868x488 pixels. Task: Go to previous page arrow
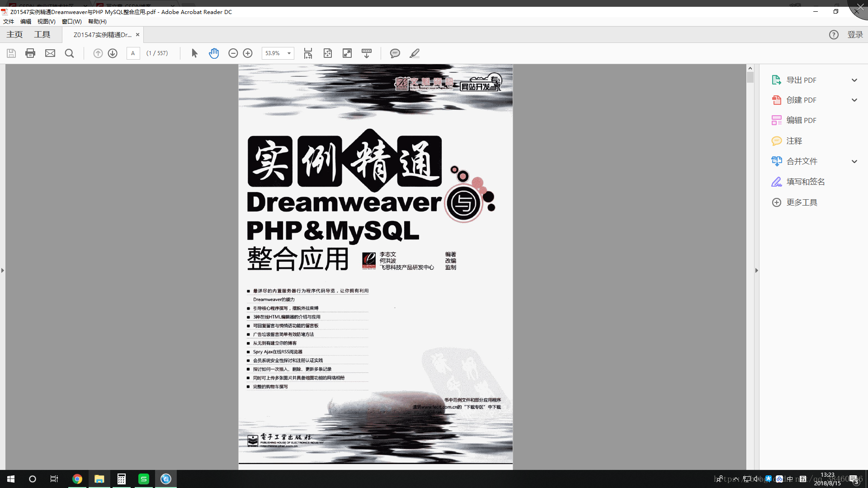click(x=98, y=53)
